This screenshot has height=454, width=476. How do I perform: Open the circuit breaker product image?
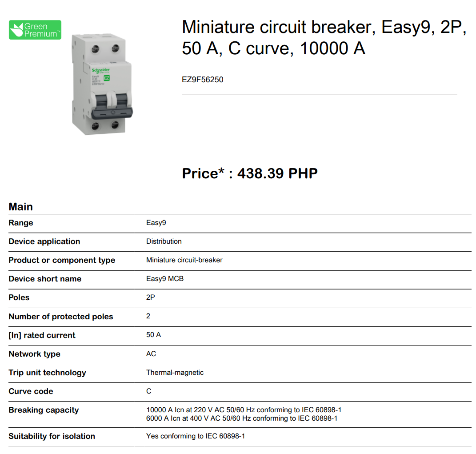click(x=102, y=84)
